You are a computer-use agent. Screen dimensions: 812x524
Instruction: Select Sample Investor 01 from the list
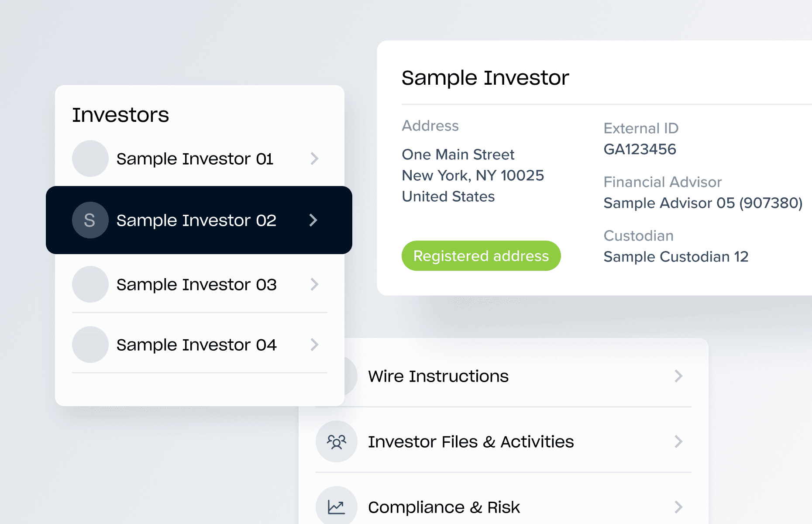pyautogui.click(x=195, y=159)
